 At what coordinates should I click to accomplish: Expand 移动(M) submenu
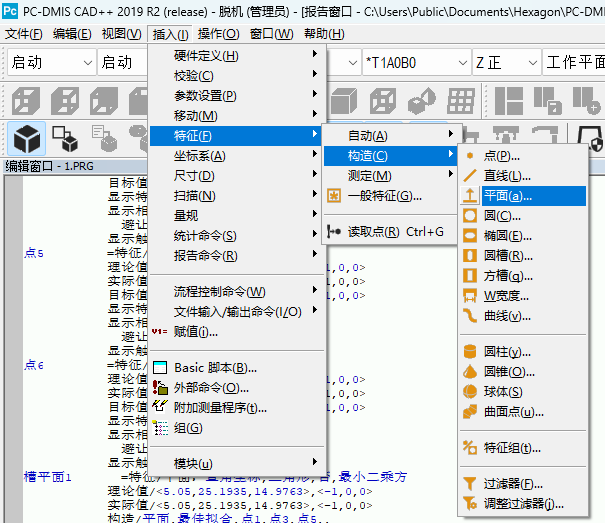click(236, 115)
